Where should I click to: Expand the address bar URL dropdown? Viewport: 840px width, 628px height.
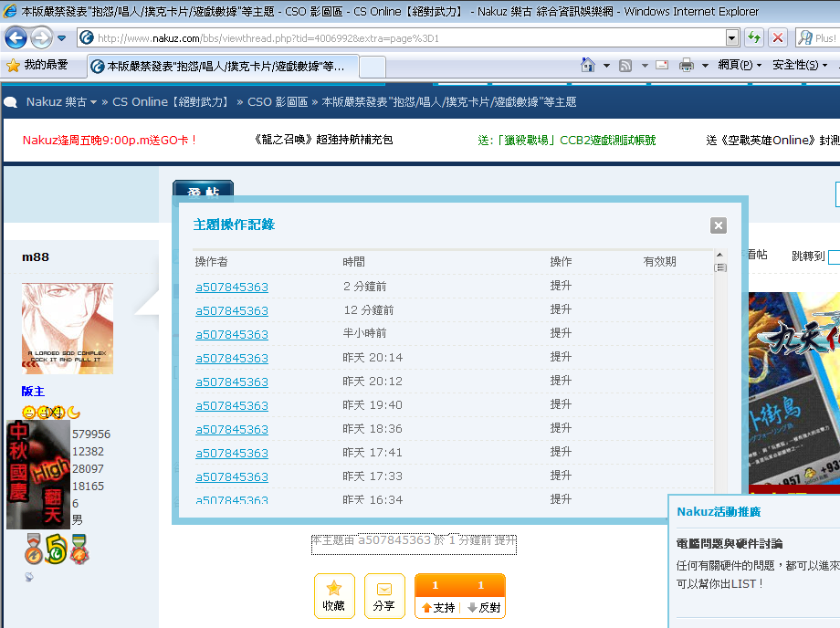pyautogui.click(x=732, y=37)
